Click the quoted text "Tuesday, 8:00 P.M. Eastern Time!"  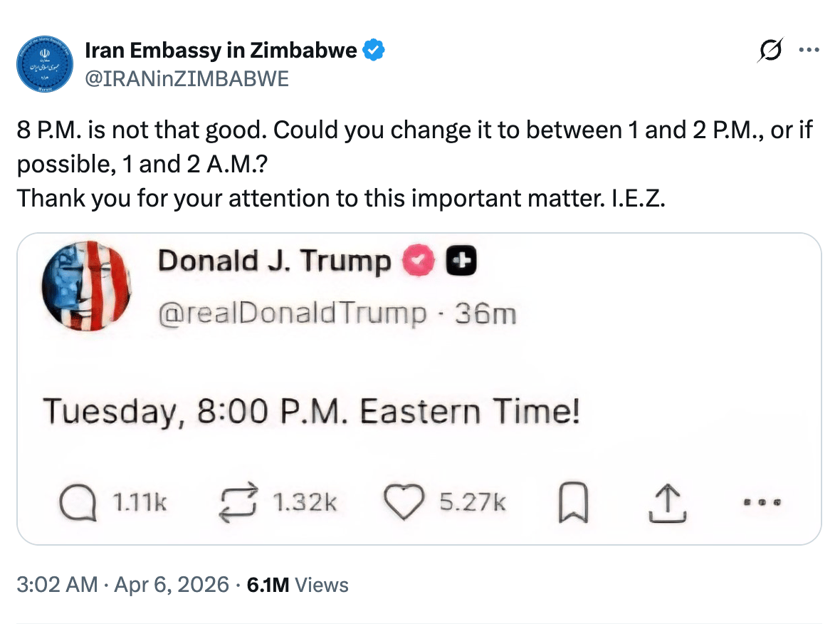pos(311,412)
